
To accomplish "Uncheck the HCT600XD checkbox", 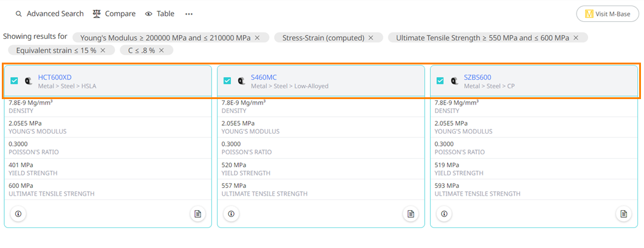I will coord(15,80).
